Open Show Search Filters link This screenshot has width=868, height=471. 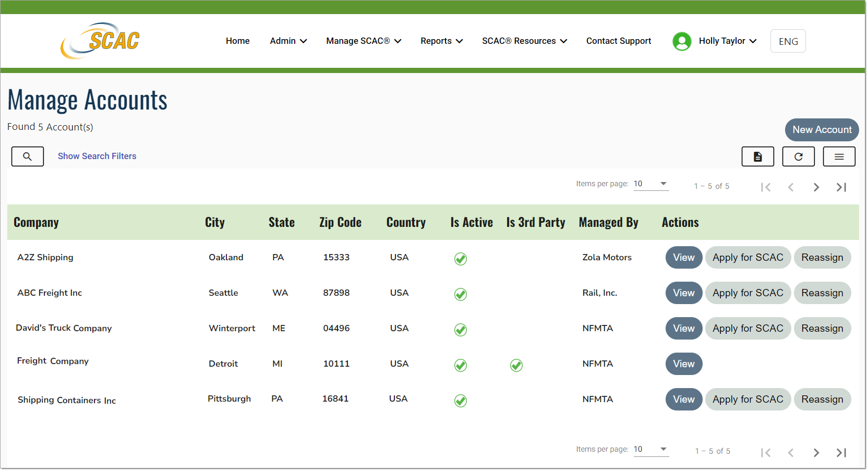(x=97, y=156)
